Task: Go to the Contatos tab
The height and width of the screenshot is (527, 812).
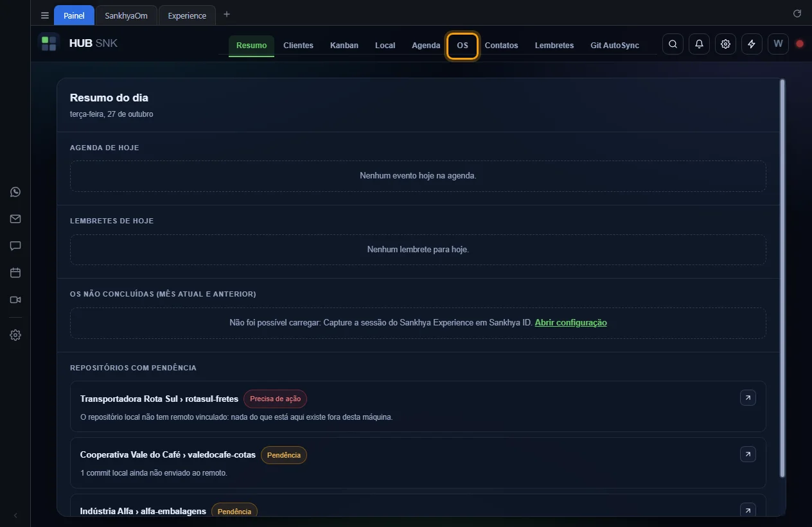Action: click(501, 46)
